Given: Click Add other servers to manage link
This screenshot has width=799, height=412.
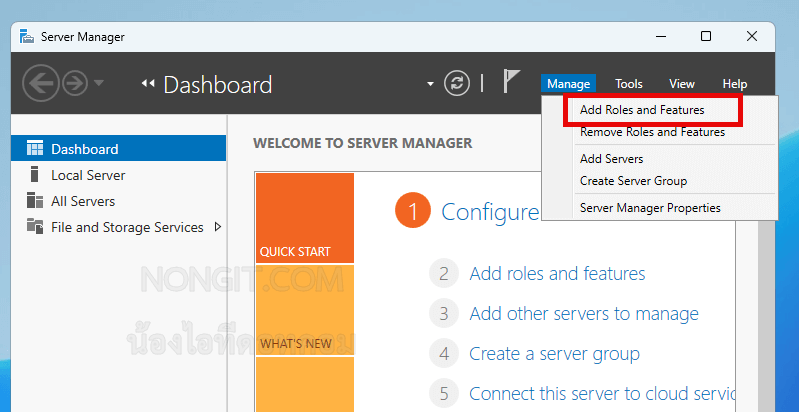Looking at the screenshot, I should 584,314.
